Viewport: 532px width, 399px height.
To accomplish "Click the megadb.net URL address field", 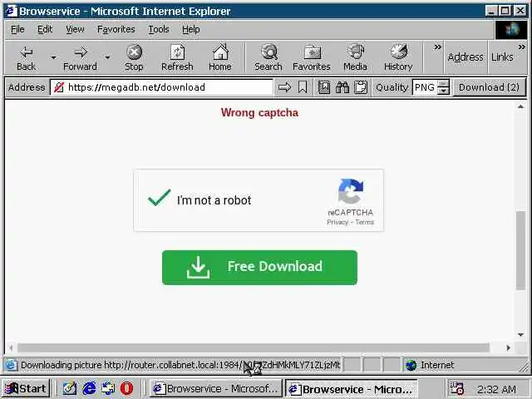I will (161, 87).
